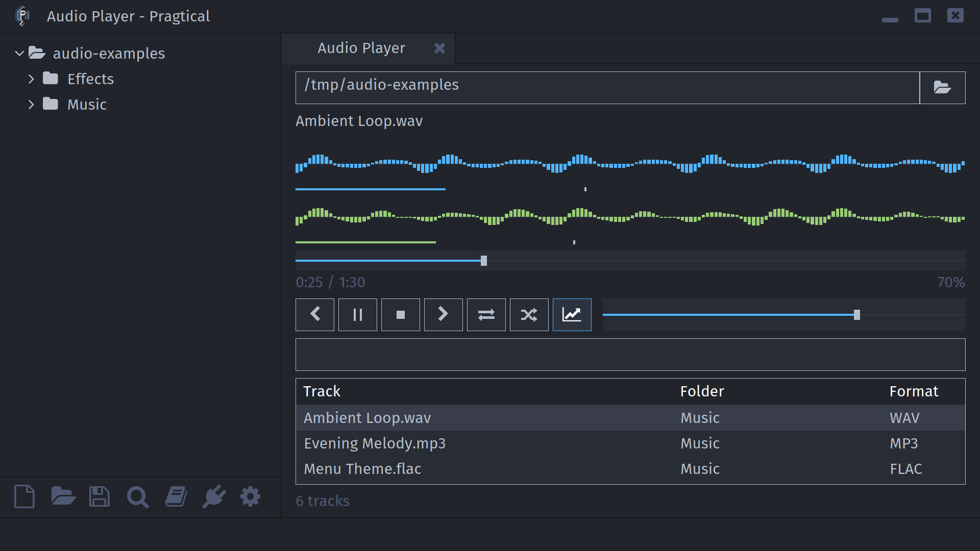980x551 pixels.
Task: Select Evening Melody.mp3 track
Action: point(630,443)
